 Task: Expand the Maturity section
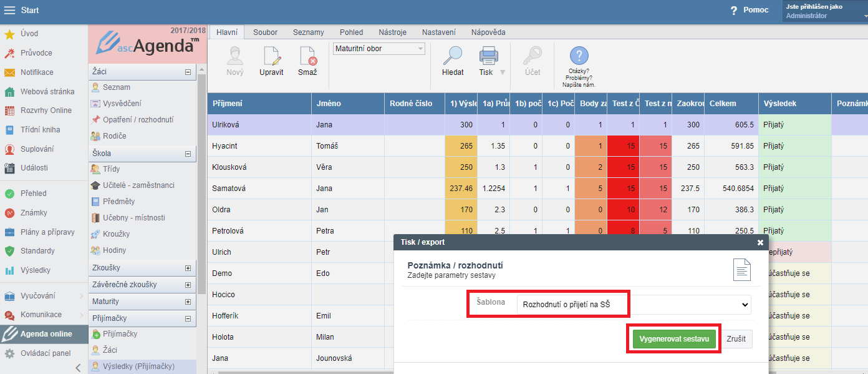[x=188, y=302]
